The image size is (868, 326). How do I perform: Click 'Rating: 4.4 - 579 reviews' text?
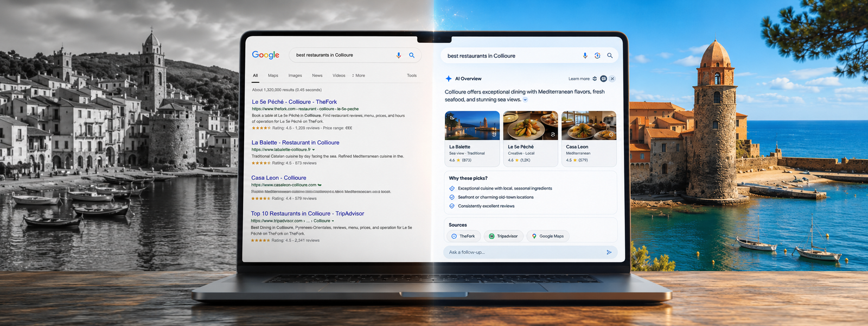tap(294, 198)
